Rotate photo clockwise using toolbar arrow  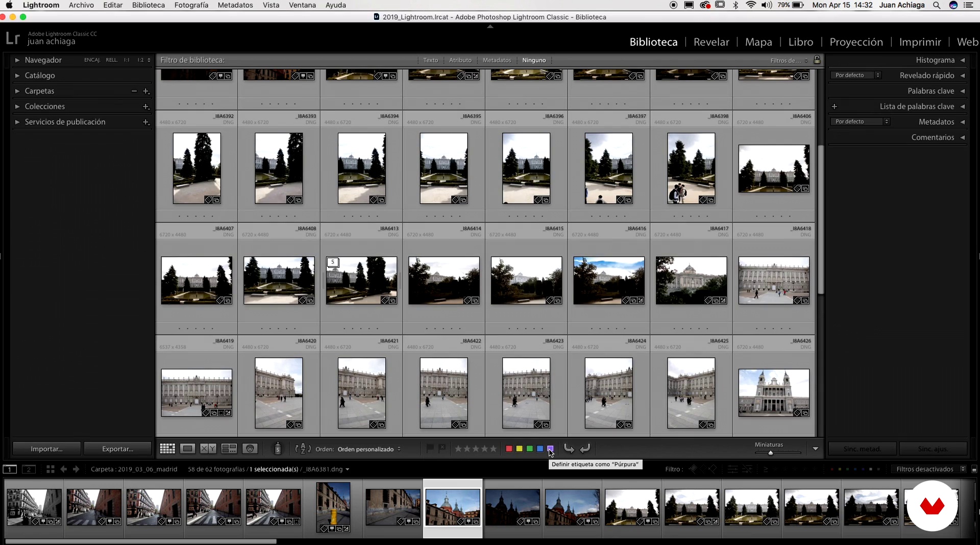click(x=585, y=449)
